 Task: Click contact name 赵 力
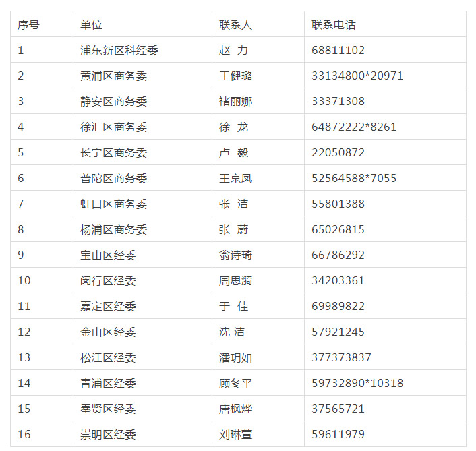point(233,50)
